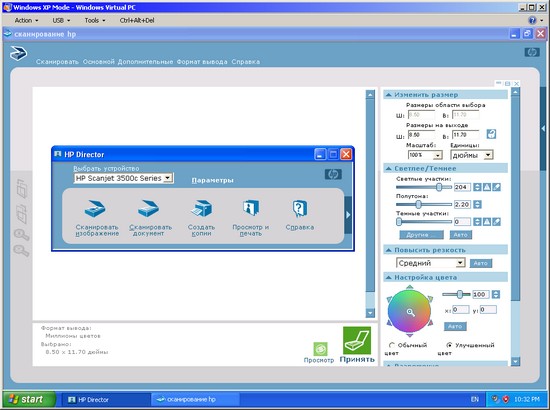Viewport: 550px width, 410px height.
Task: Click the triangle icon beside Темные участки
Action: [x=487, y=222]
